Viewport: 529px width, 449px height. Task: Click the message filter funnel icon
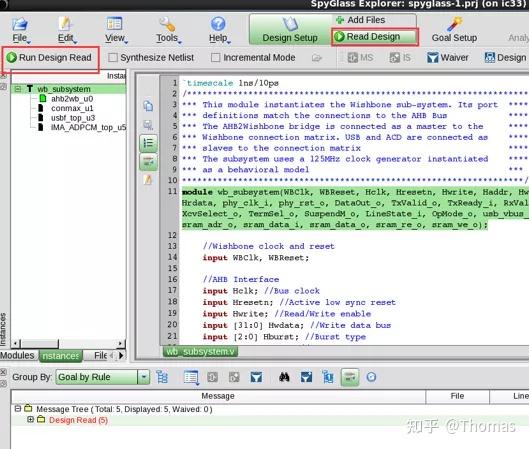pos(256,377)
